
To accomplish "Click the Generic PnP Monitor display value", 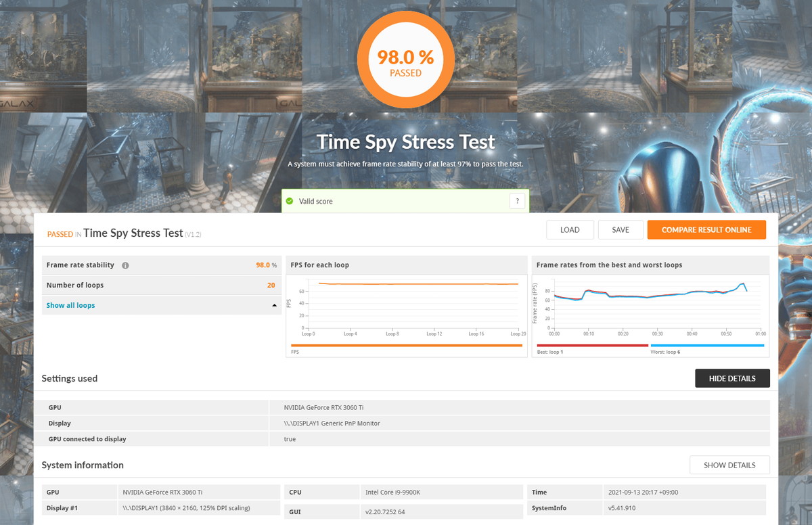I will coord(332,424).
